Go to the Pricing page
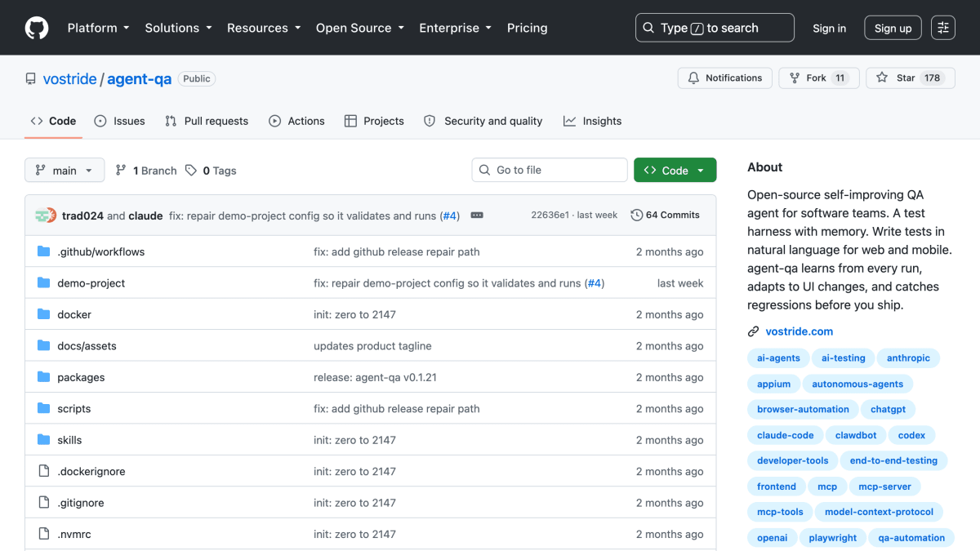980x551 pixels. pos(527,28)
